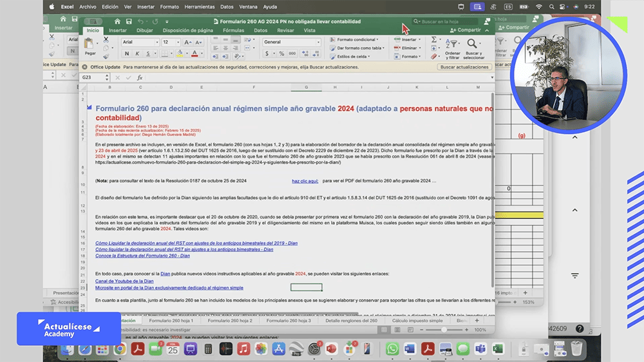644x362 pixels.
Task: Click the Name Box showing G23
Action: [x=94, y=77]
